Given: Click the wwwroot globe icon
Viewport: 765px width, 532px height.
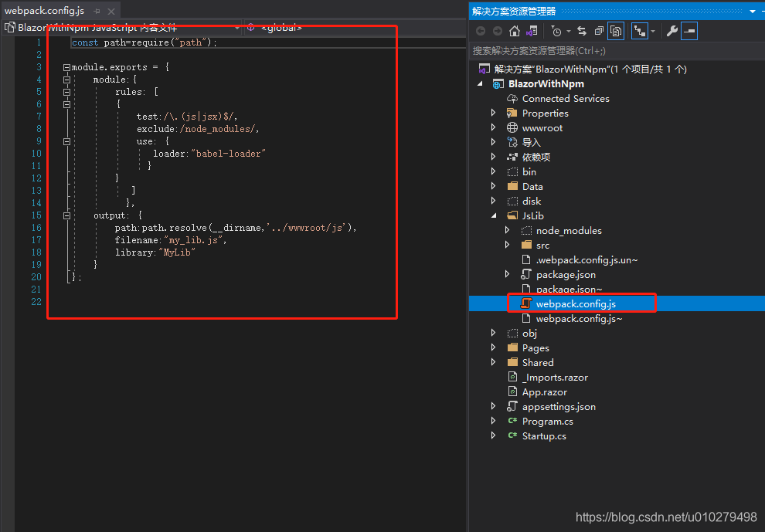Looking at the screenshot, I should 512,127.
